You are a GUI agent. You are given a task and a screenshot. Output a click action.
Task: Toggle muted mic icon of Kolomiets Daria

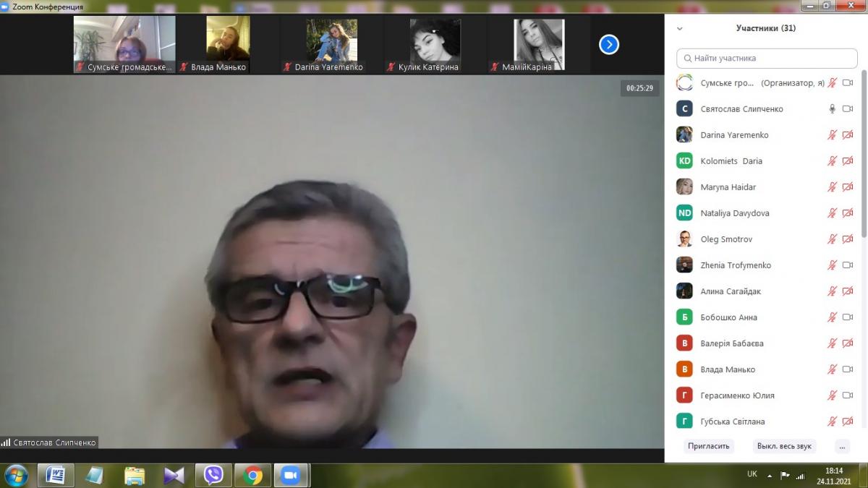tap(833, 161)
